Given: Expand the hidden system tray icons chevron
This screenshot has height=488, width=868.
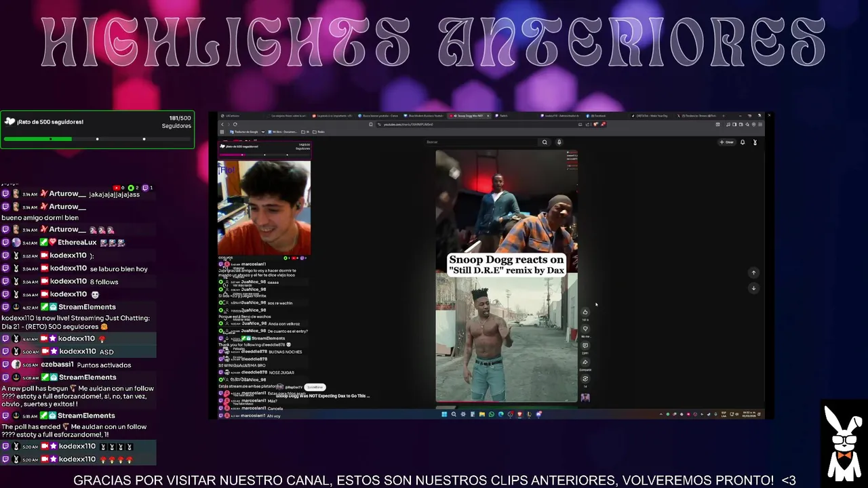Looking at the screenshot, I should [x=661, y=414].
